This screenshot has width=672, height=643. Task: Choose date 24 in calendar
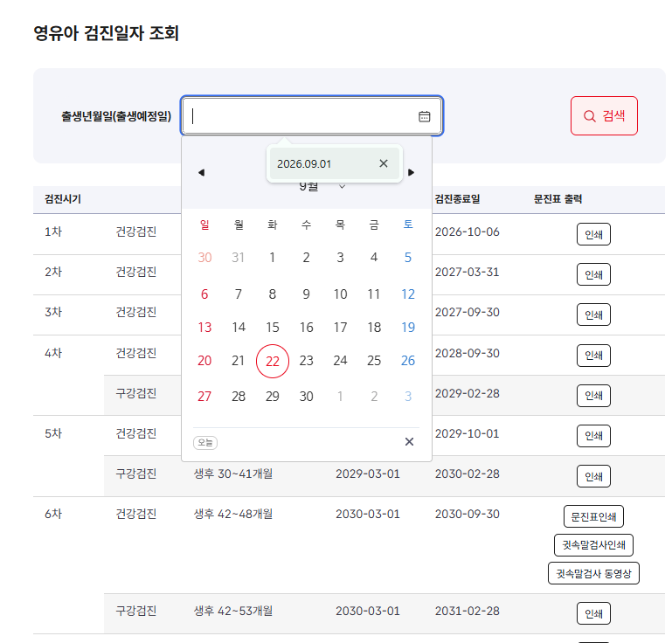[x=340, y=361]
